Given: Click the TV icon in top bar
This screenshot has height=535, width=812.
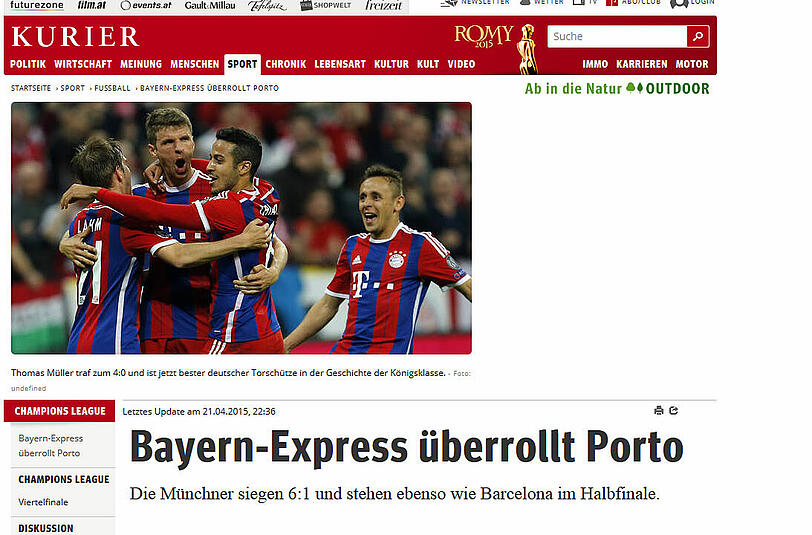Looking at the screenshot, I should (578, 3).
